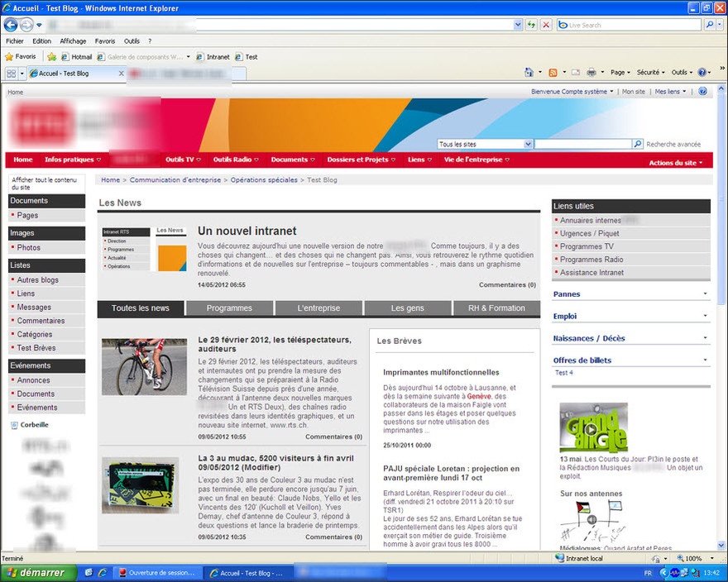Click the Home icon in command bar
This screenshot has height=582, width=728.
pyautogui.click(x=529, y=73)
